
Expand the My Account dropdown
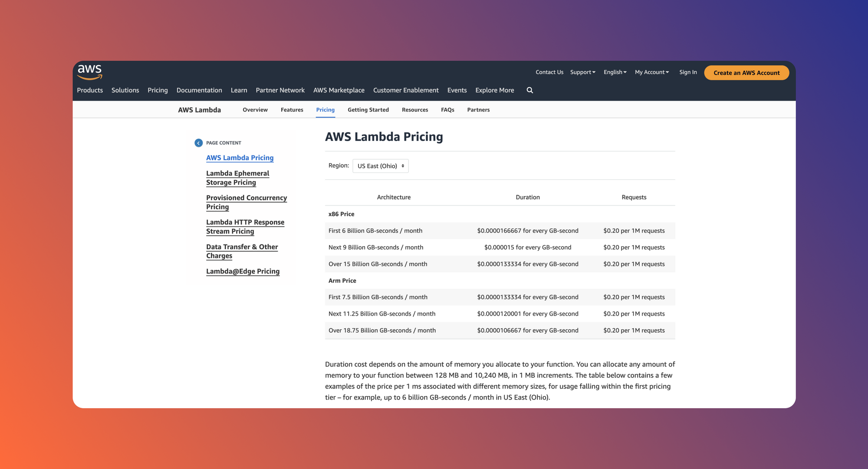652,72
